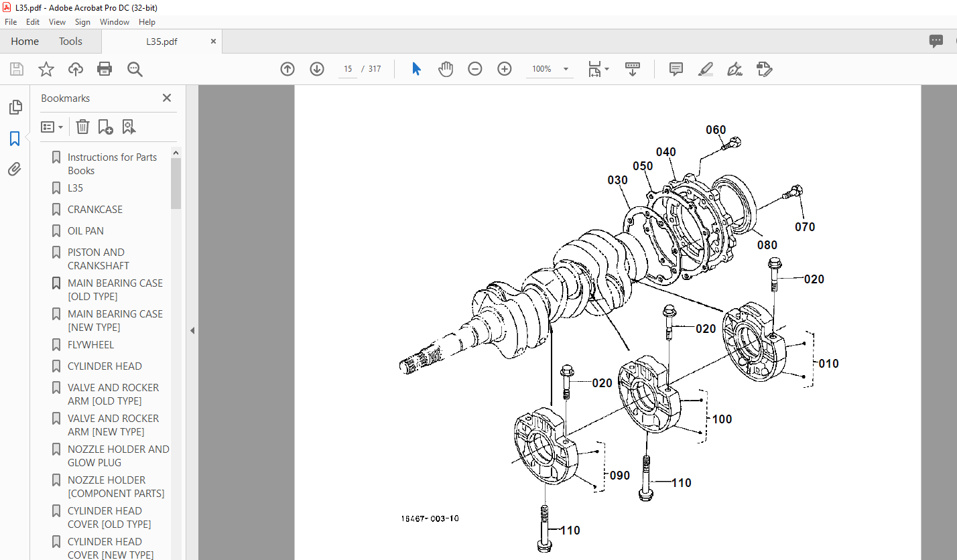Open the zoom level dropdown
This screenshot has height=560, width=957.
[x=566, y=69]
